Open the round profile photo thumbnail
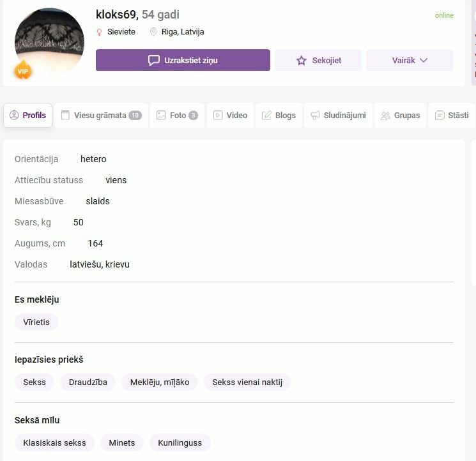476x461 pixels. tap(49, 42)
